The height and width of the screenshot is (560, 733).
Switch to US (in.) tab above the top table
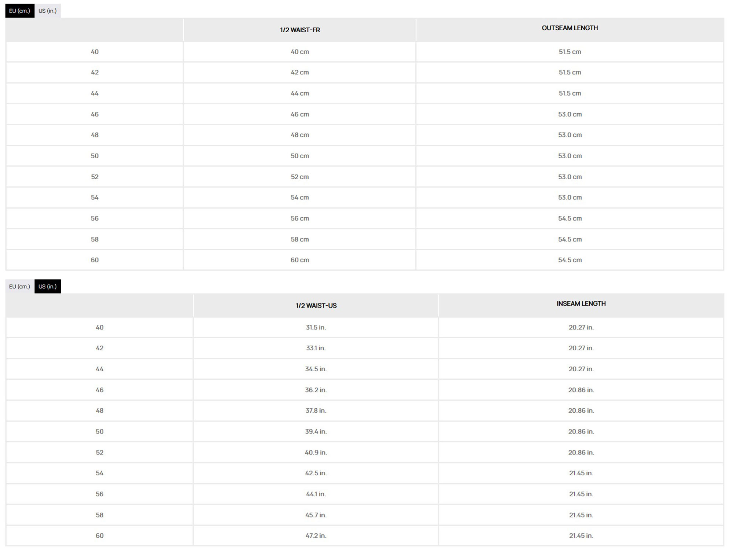(x=47, y=11)
